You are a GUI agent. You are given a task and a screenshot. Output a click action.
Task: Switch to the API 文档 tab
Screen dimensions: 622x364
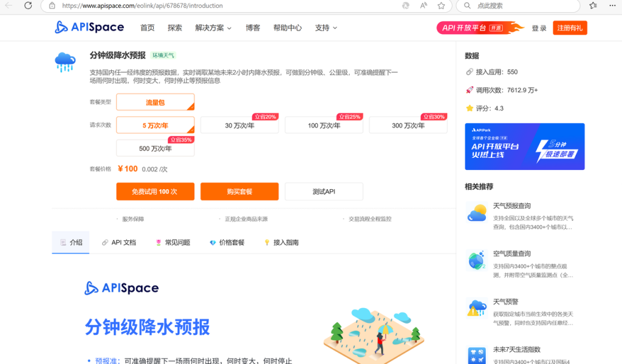[x=119, y=243]
